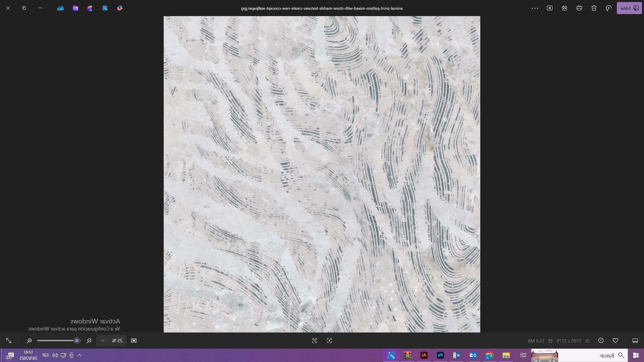
Task: Toggle the filmstrip view icon
Action: point(635,341)
